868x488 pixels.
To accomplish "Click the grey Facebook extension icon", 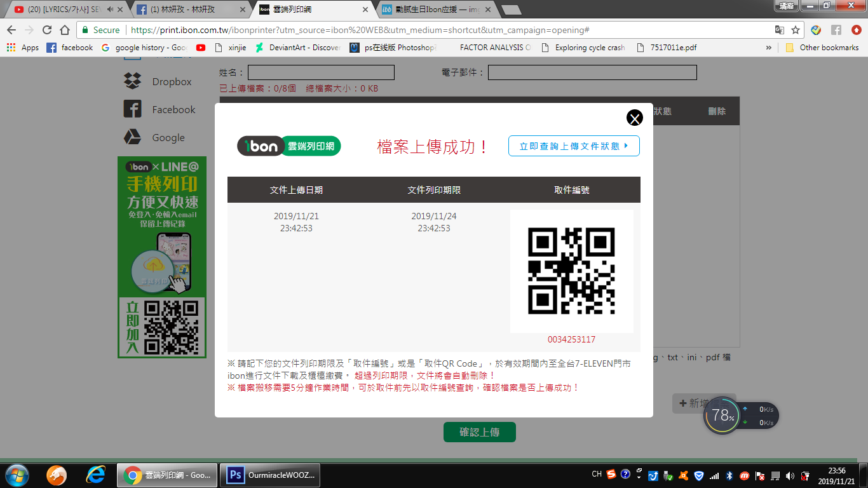I will pyautogui.click(x=836, y=30).
